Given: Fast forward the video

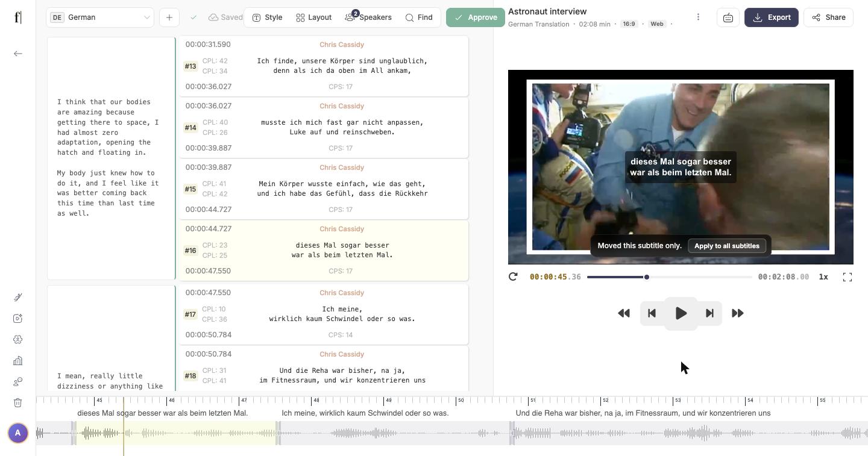Looking at the screenshot, I should click(738, 313).
